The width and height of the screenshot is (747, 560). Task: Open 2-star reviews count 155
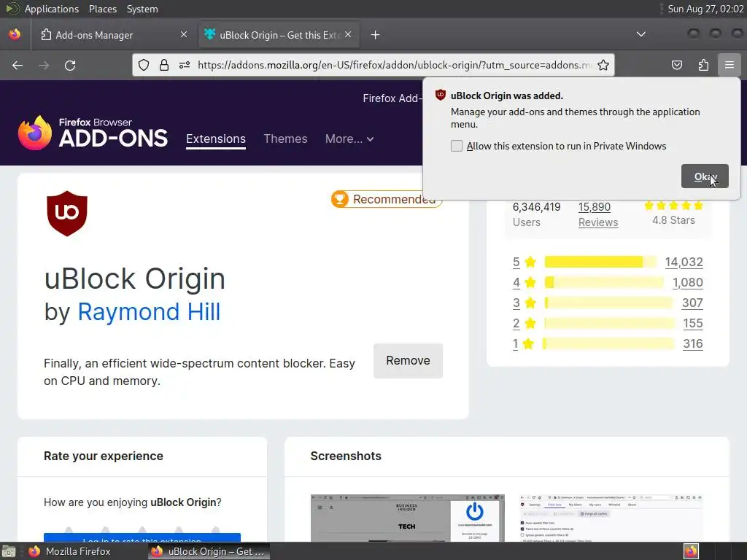(693, 323)
